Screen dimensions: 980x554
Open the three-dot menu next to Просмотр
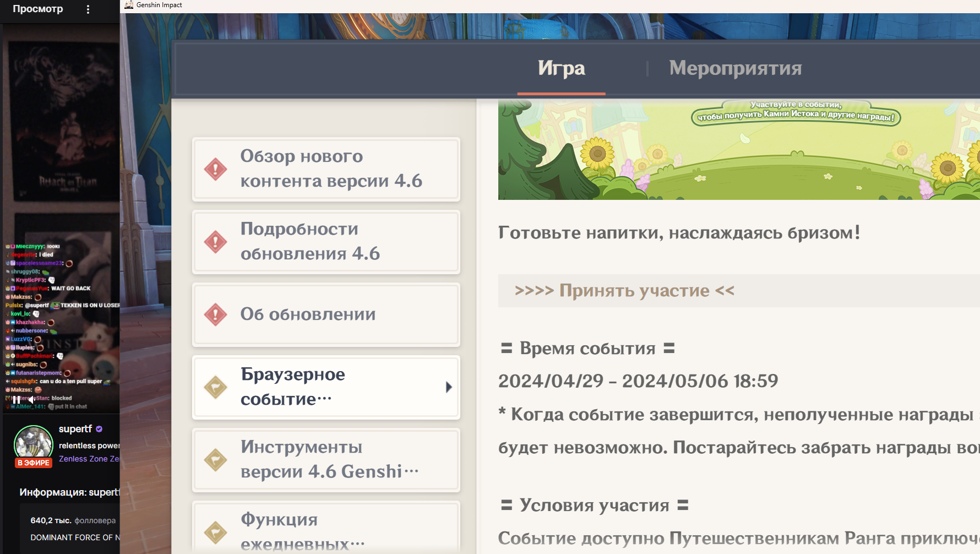[x=88, y=9]
